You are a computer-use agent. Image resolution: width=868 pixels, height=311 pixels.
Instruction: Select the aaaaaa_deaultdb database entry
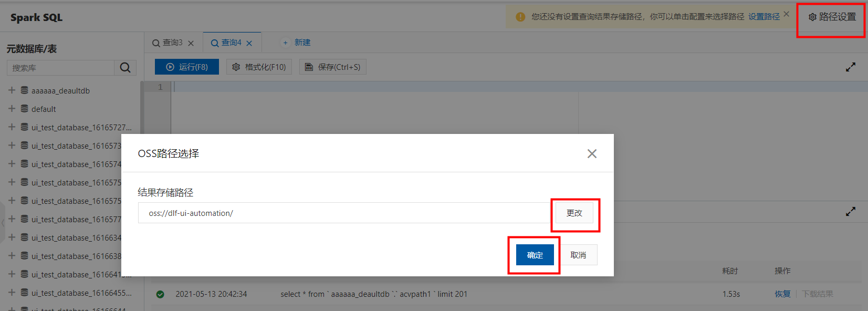tap(60, 90)
